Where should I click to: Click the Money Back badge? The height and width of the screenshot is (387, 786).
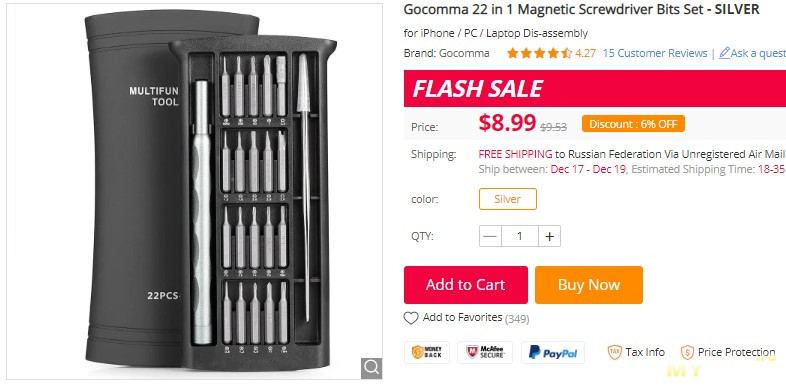click(x=427, y=352)
